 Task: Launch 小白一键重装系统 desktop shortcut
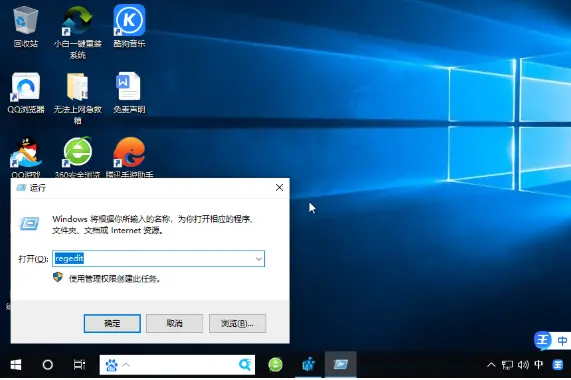pos(78,32)
